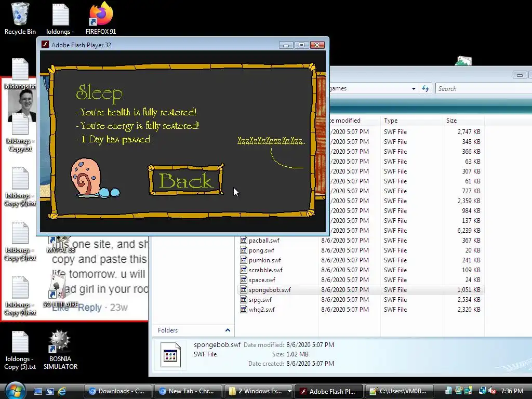Open the Recycle Bin desktop icon
This screenshot has width=532, height=399.
pyautogui.click(x=20, y=18)
